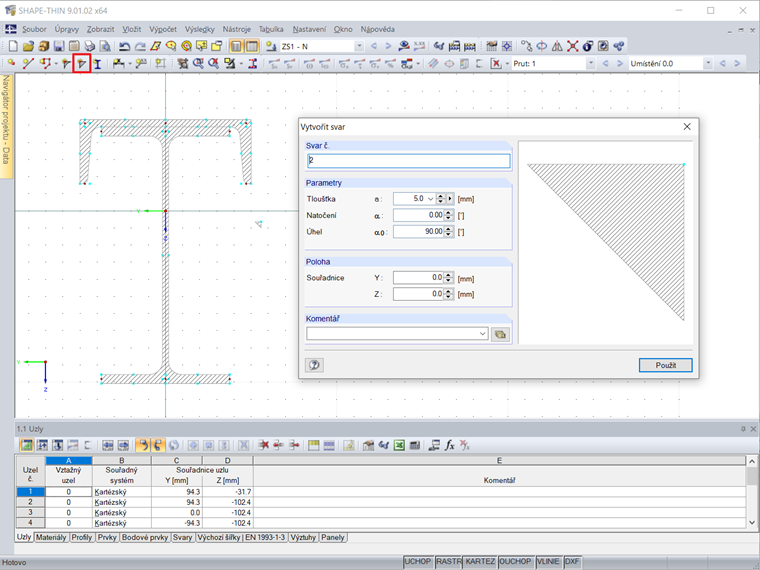Open the Umístění 0.0 dropdown
This screenshot has height=570, width=760.
pyautogui.click(x=708, y=63)
